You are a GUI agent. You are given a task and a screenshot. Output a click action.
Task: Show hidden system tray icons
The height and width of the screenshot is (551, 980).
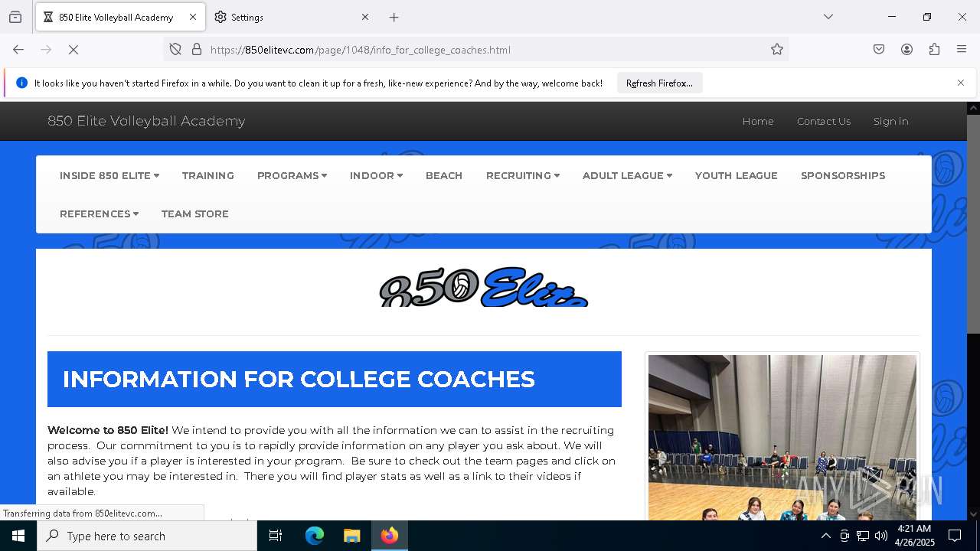825,536
